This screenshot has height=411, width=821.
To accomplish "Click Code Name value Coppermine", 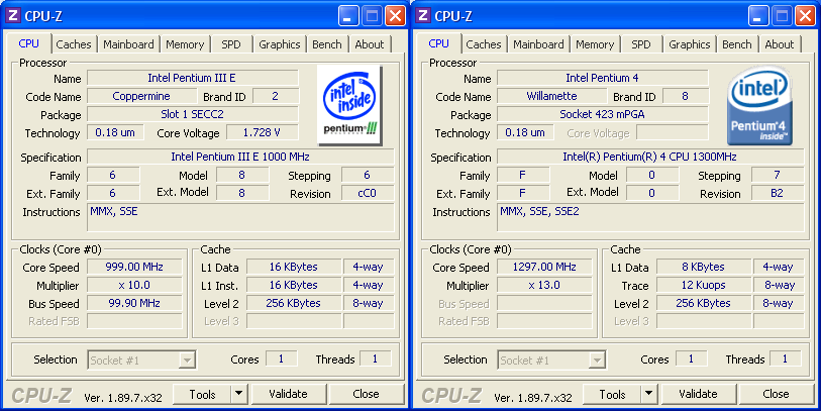I will [142, 96].
